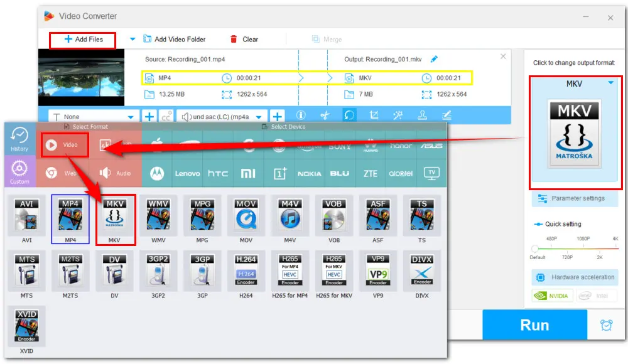
Task: Select the Lenovo device brand
Action: click(187, 173)
